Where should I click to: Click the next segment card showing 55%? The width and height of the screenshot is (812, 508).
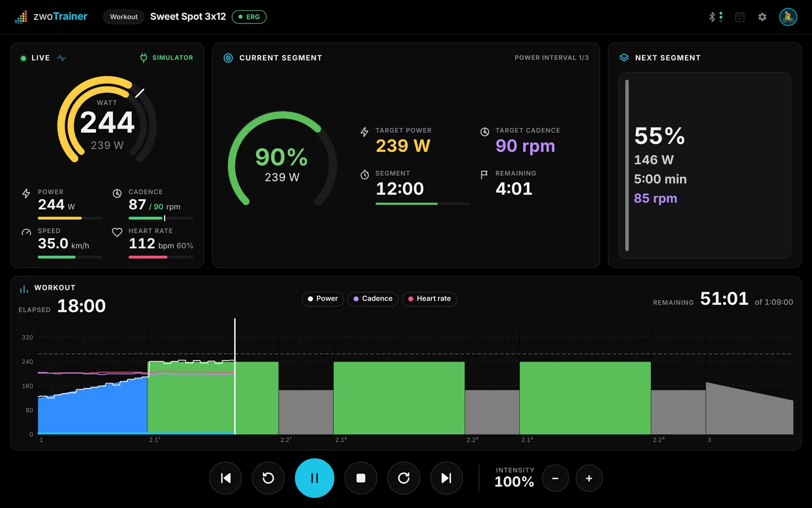705,166
